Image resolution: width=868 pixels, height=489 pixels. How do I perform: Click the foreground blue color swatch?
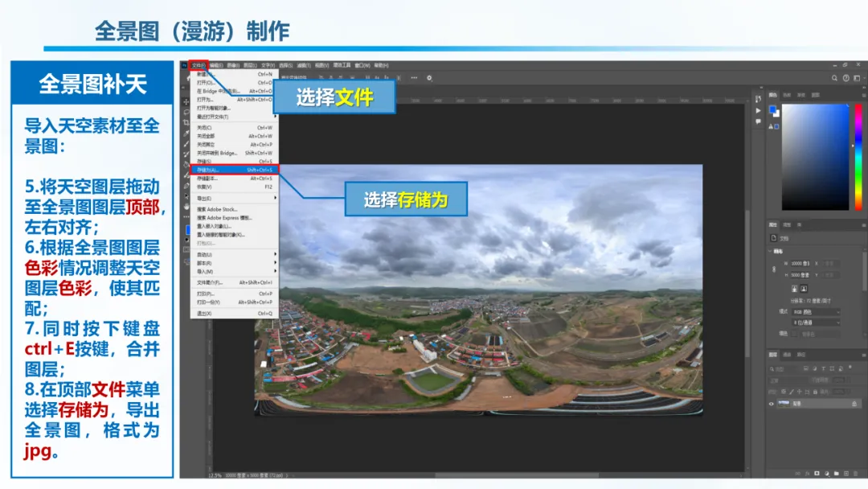(773, 109)
